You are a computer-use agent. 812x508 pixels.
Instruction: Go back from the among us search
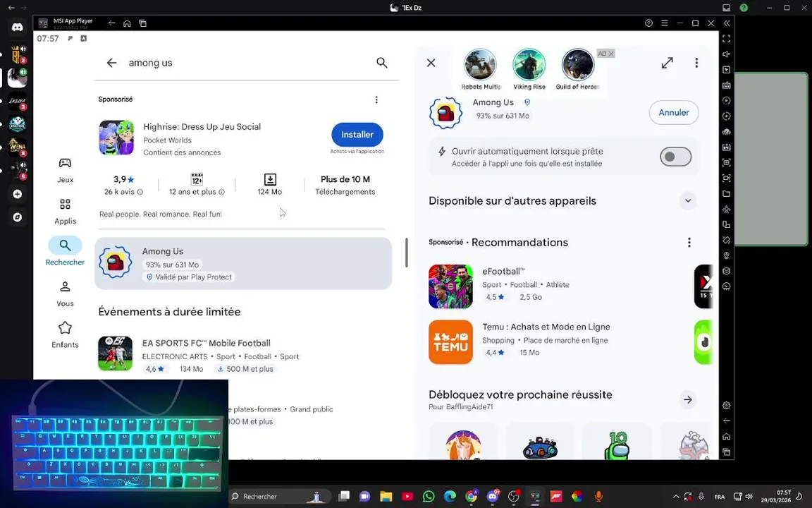pos(111,63)
